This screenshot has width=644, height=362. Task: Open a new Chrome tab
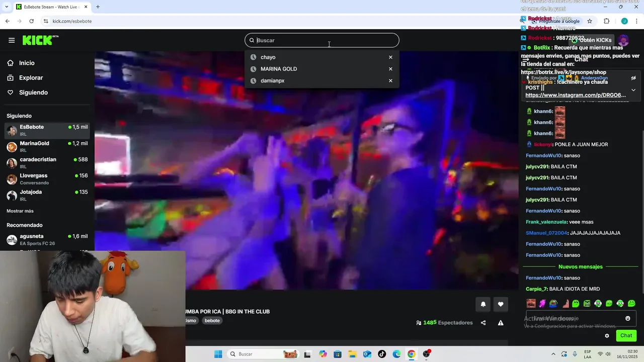(98, 7)
